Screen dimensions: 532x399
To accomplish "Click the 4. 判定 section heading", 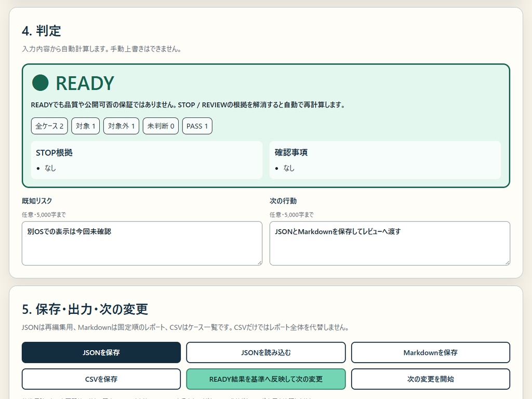I will click(x=42, y=31).
